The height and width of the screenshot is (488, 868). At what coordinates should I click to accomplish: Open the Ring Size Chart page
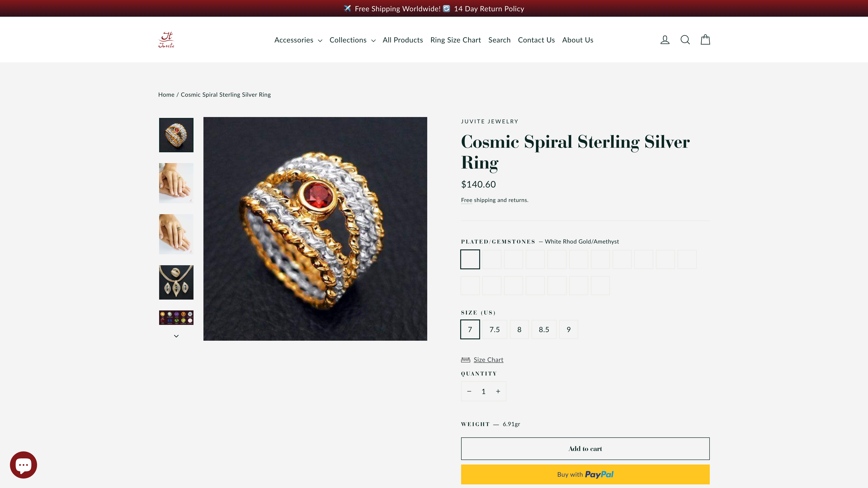tap(455, 40)
